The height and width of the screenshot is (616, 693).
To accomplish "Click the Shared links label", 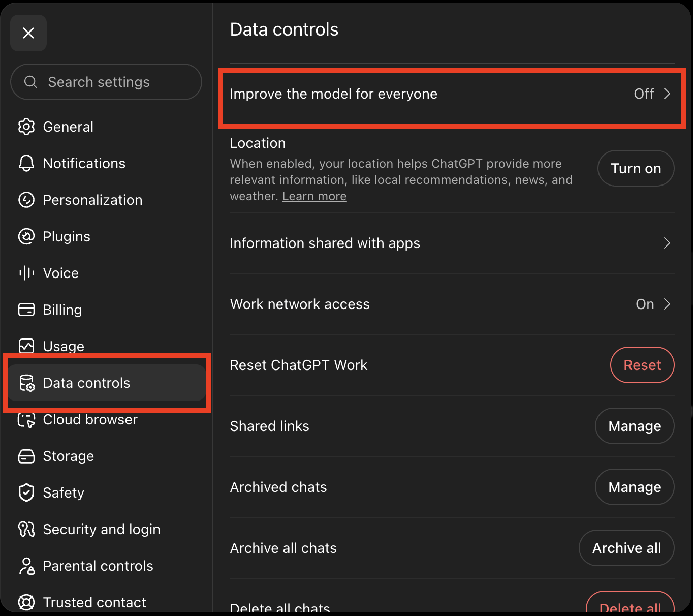I will 269,426.
